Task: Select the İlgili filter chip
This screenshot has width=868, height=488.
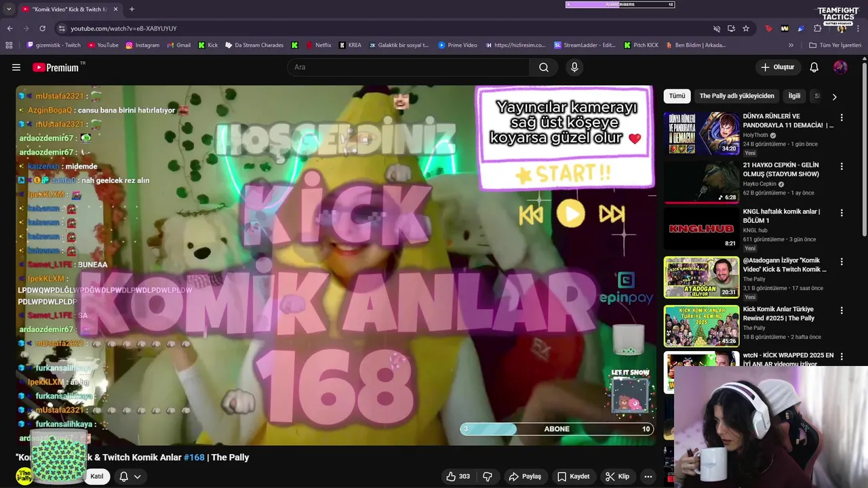Action: point(794,96)
